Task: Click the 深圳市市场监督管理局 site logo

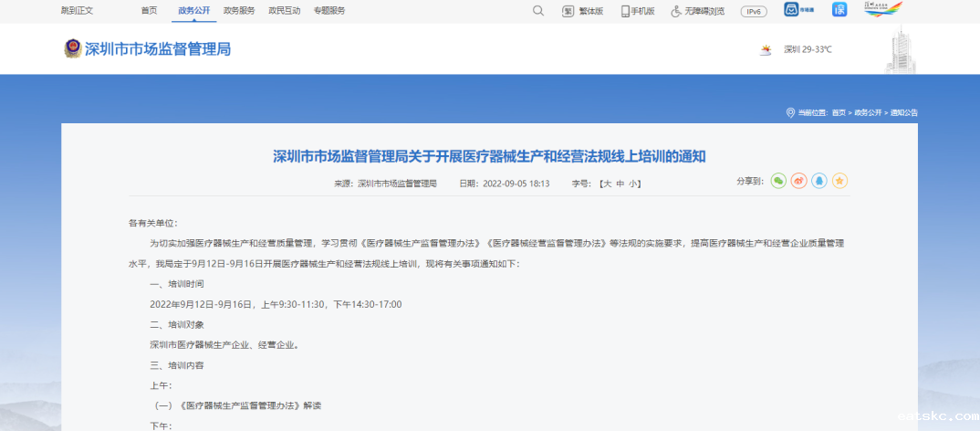Action: [x=147, y=49]
